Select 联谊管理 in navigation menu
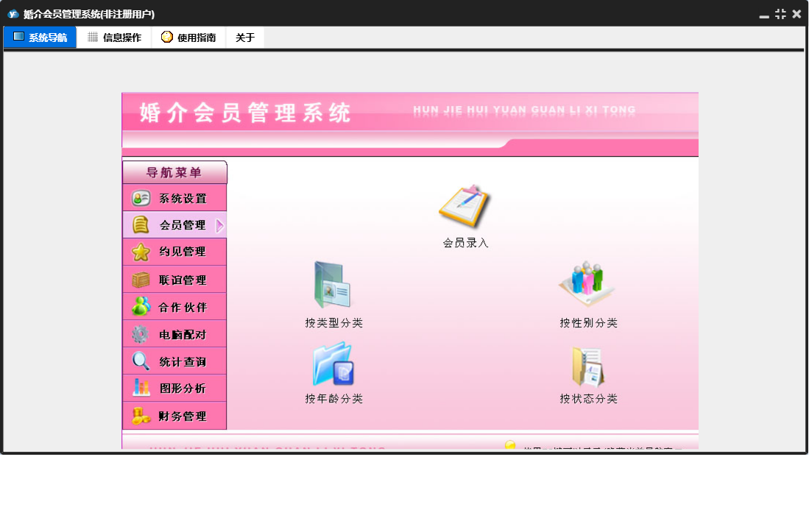The height and width of the screenshot is (532, 809). pos(174,280)
